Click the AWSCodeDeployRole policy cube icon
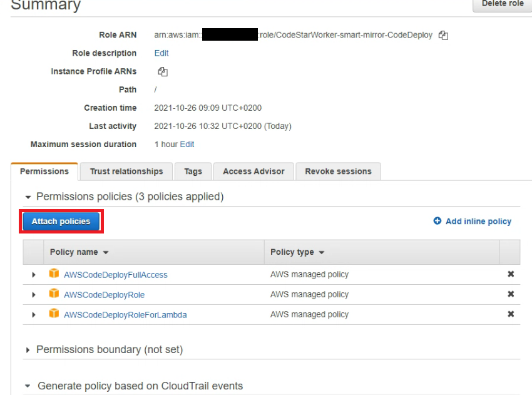Screen dimensions: 532x395 54,293
